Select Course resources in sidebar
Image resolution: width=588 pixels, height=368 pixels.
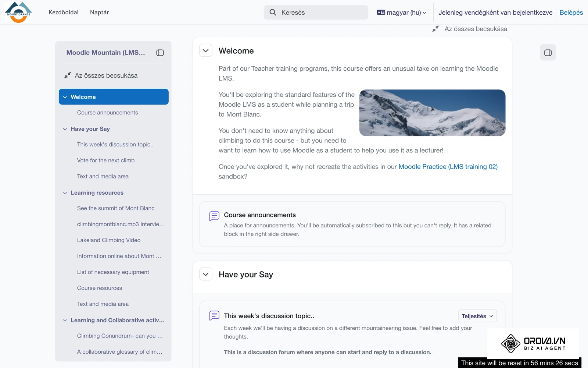(x=100, y=288)
